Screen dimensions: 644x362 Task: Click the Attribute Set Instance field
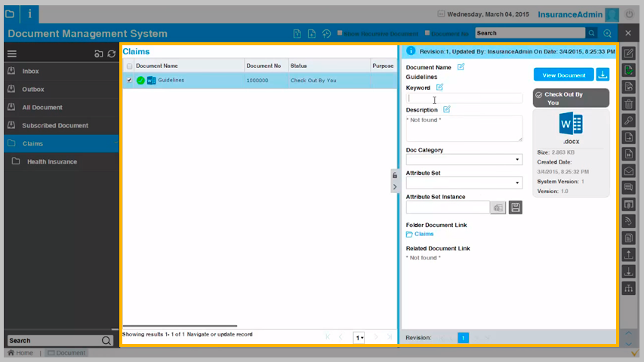pyautogui.click(x=448, y=207)
